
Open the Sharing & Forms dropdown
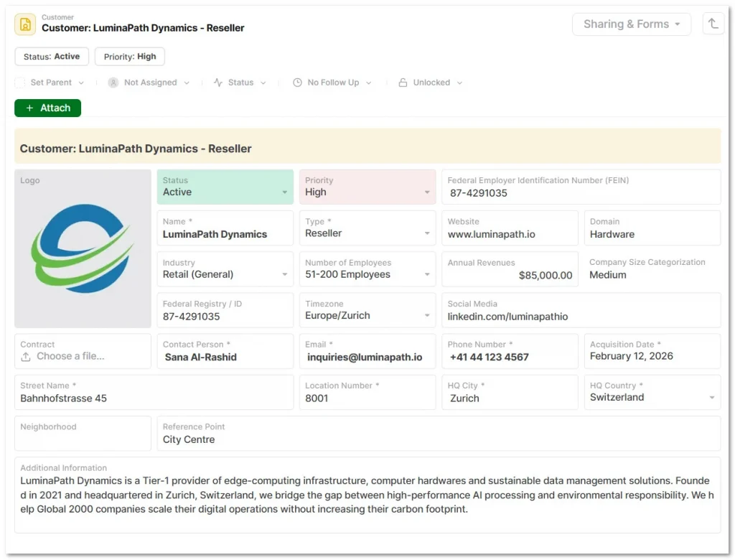click(x=631, y=24)
